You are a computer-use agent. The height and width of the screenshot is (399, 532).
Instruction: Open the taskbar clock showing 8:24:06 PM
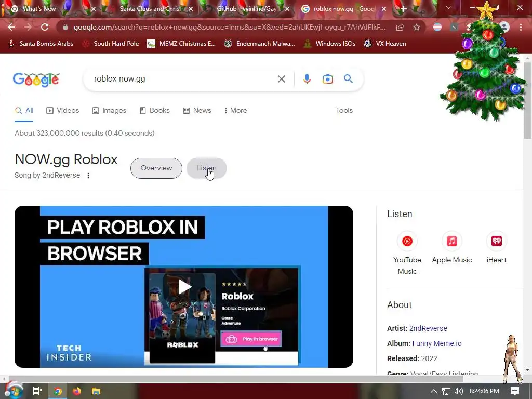[484, 391]
